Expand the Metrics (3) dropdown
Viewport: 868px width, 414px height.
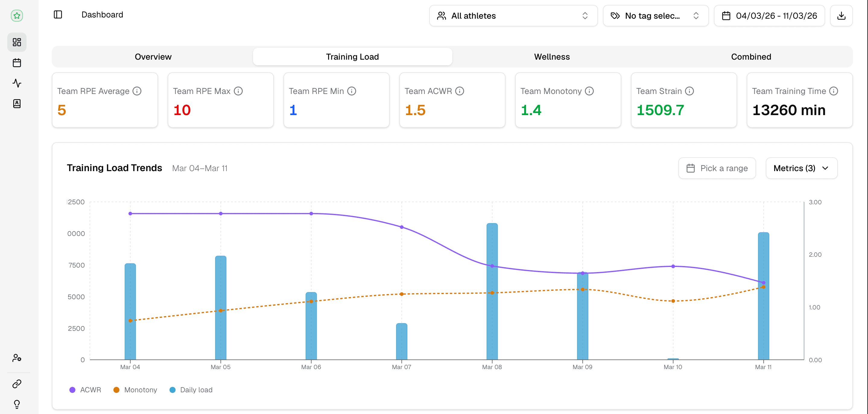pos(801,168)
